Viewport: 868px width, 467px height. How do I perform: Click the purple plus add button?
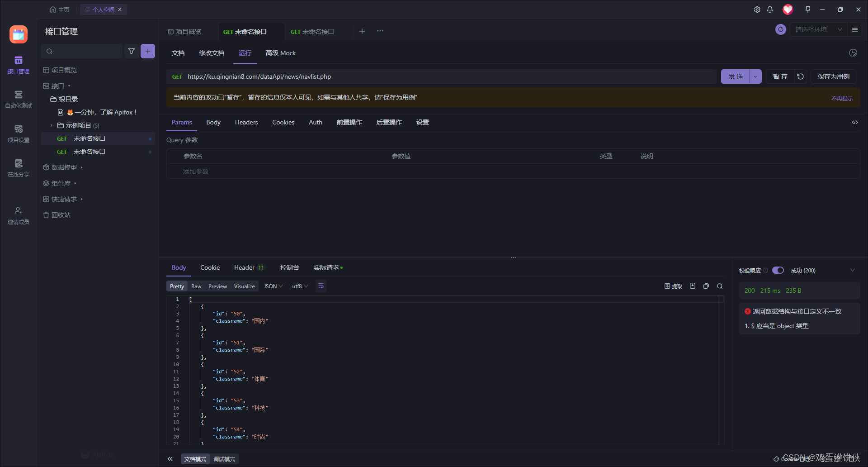[148, 51]
